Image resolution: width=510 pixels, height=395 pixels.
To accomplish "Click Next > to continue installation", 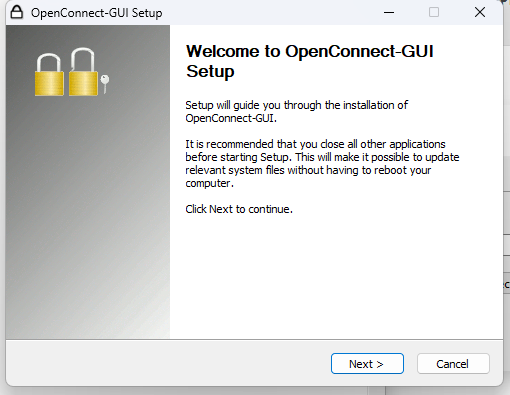I will pyautogui.click(x=367, y=364).
